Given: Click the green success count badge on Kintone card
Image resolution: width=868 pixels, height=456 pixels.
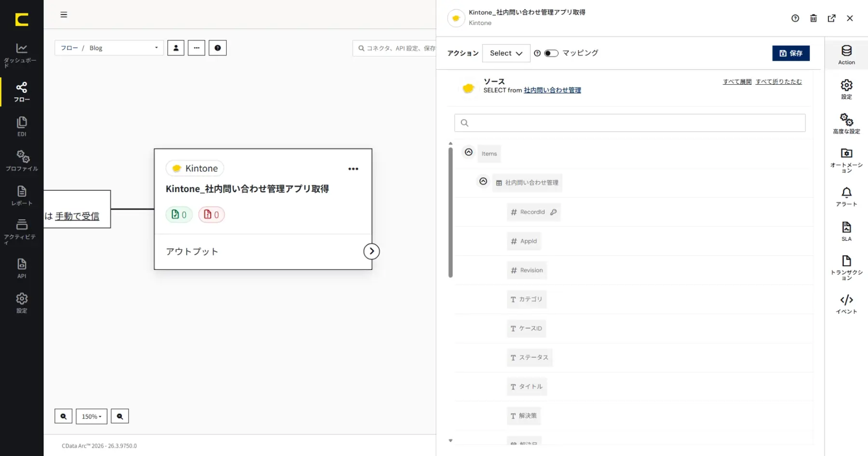Looking at the screenshot, I should 179,215.
